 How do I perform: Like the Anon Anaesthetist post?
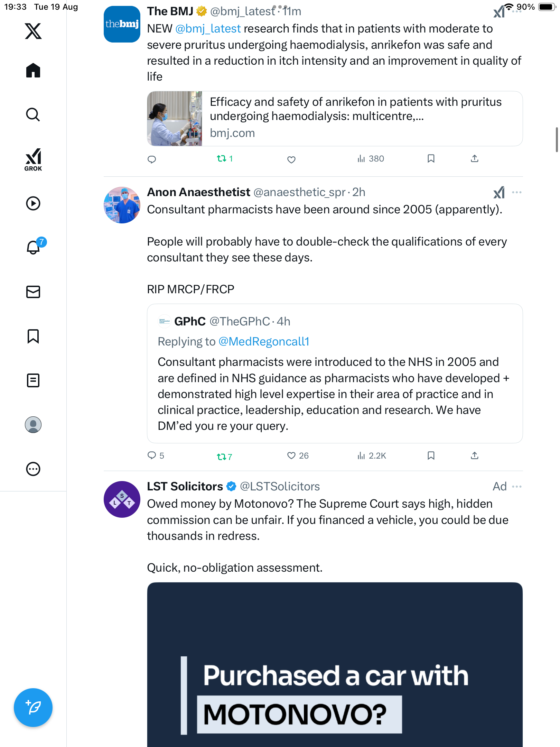[x=291, y=455]
